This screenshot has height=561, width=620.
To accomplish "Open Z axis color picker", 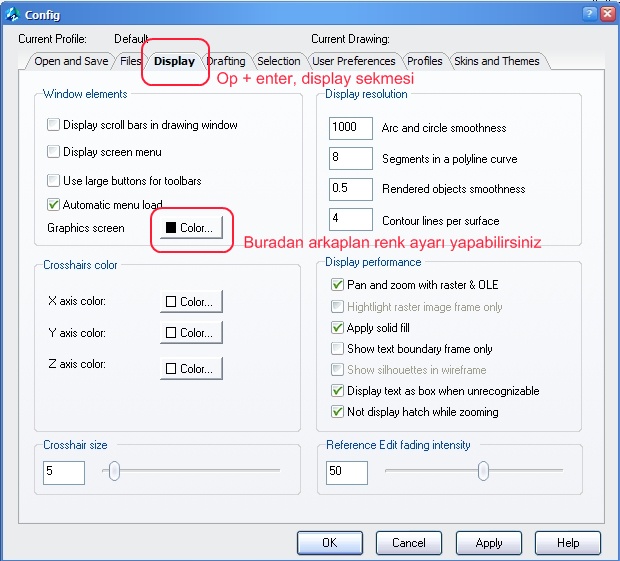I will (191, 368).
